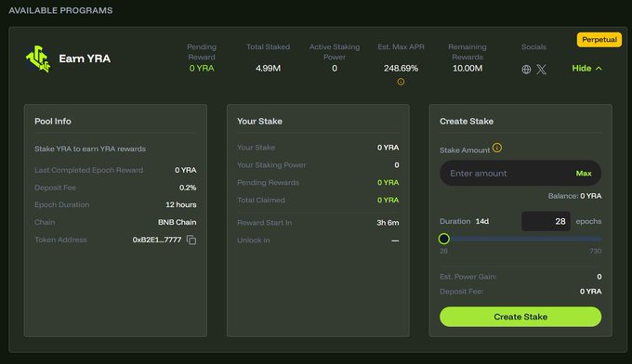Click the Create Stake button
Image resolution: width=632 pixels, height=364 pixels.
pyautogui.click(x=520, y=317)
